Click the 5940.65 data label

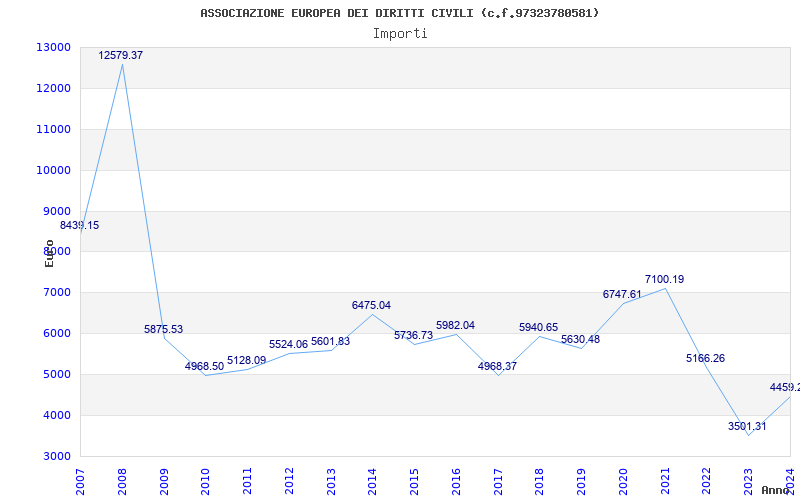tap(538, 328)
